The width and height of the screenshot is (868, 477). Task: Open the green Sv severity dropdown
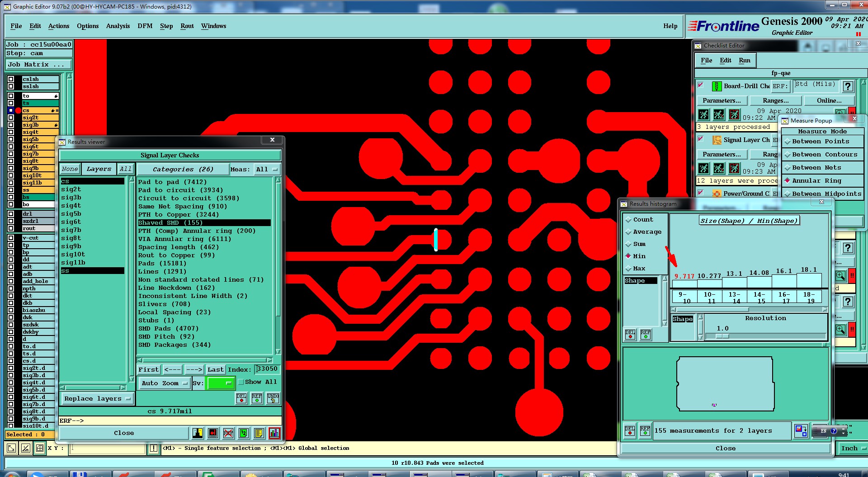point(220,383)
